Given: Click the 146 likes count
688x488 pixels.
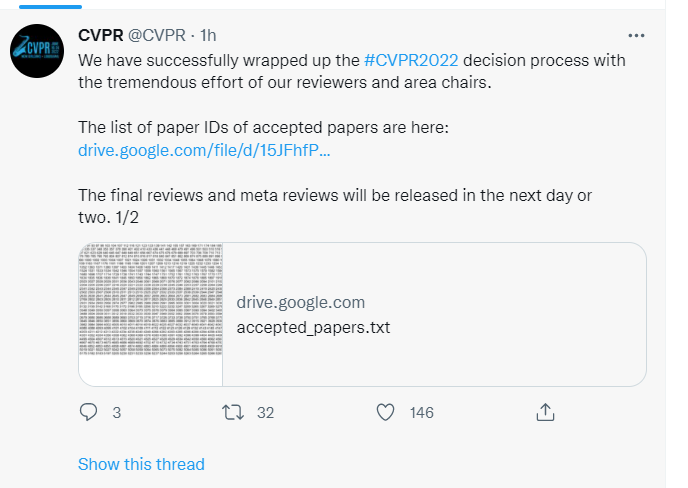Looking at the screenshot, I should tap(422, 413).
